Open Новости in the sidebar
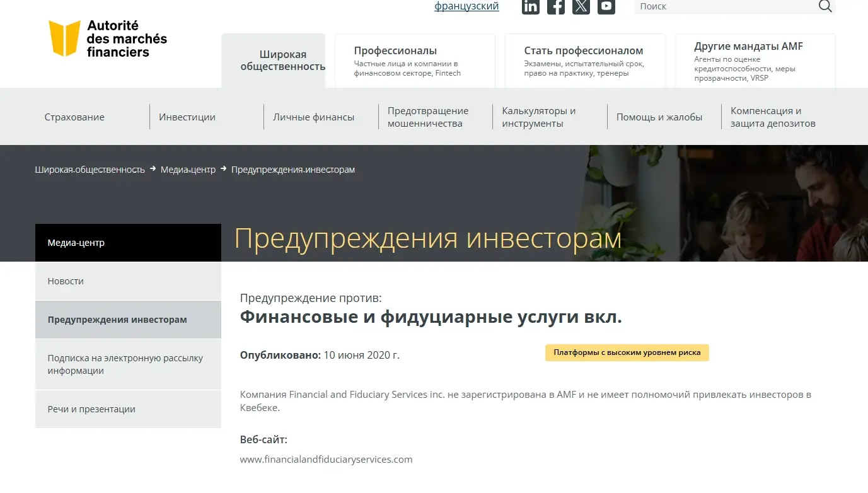 (128, 281)
